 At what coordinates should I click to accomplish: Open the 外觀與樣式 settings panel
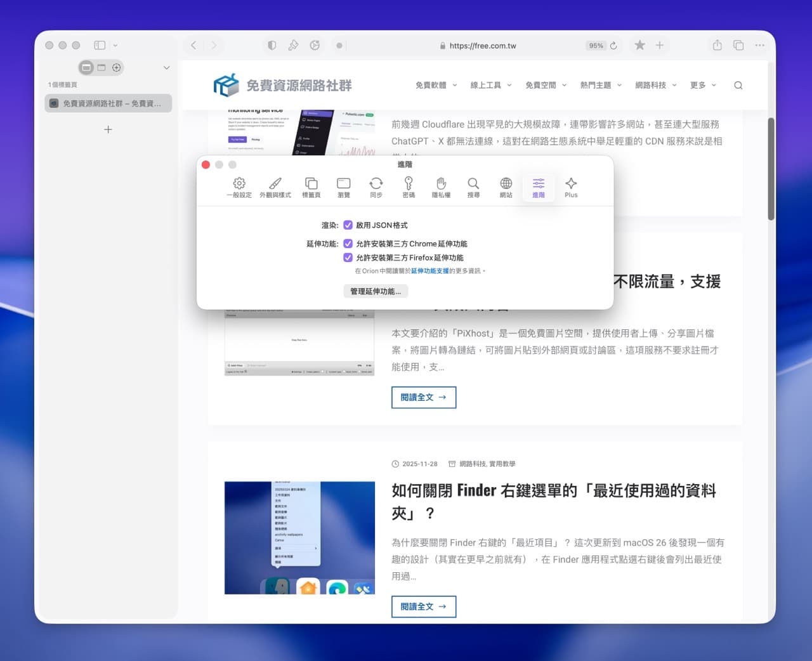pos(275,187)
